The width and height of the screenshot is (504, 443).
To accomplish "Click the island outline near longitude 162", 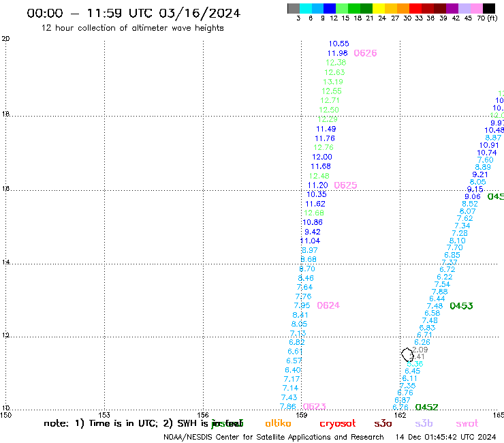I will tap(407, 354).
